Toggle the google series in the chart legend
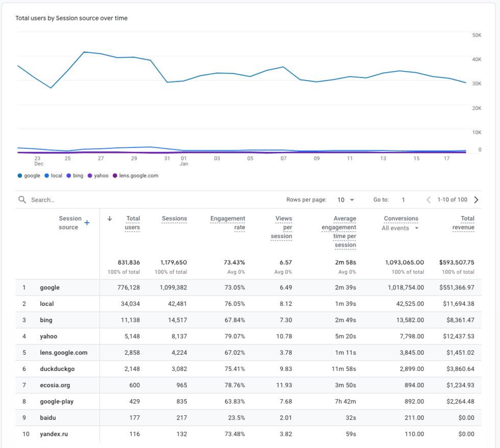 click(x=28, y=175)
